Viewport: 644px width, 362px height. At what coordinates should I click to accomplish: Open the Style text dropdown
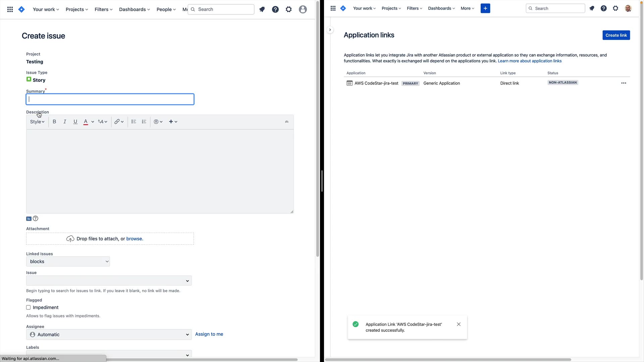click(37, 122)
